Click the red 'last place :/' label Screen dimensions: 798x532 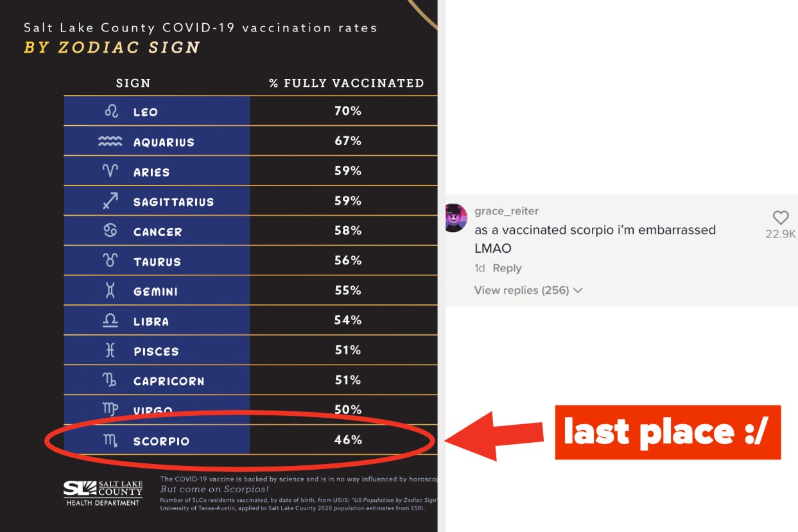[x=667, y=433]
